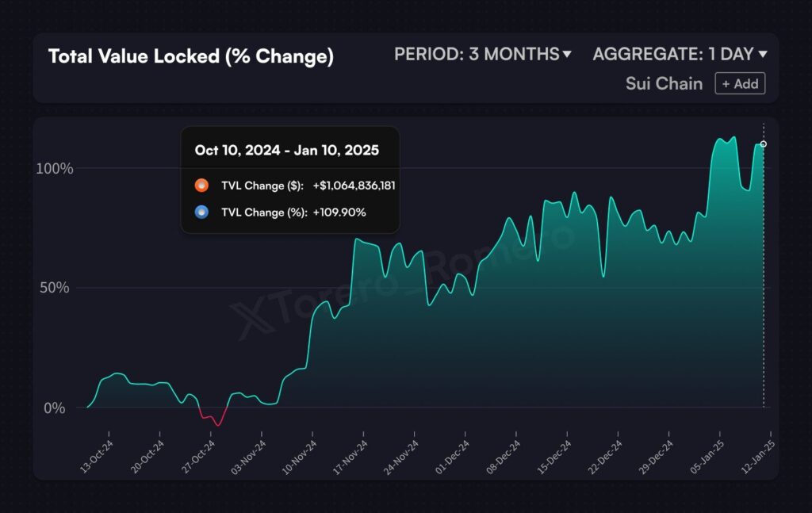Click the +$1,064,836,181 value in the tooltip
Screen dimensions: 812x513
coord(354,186)
